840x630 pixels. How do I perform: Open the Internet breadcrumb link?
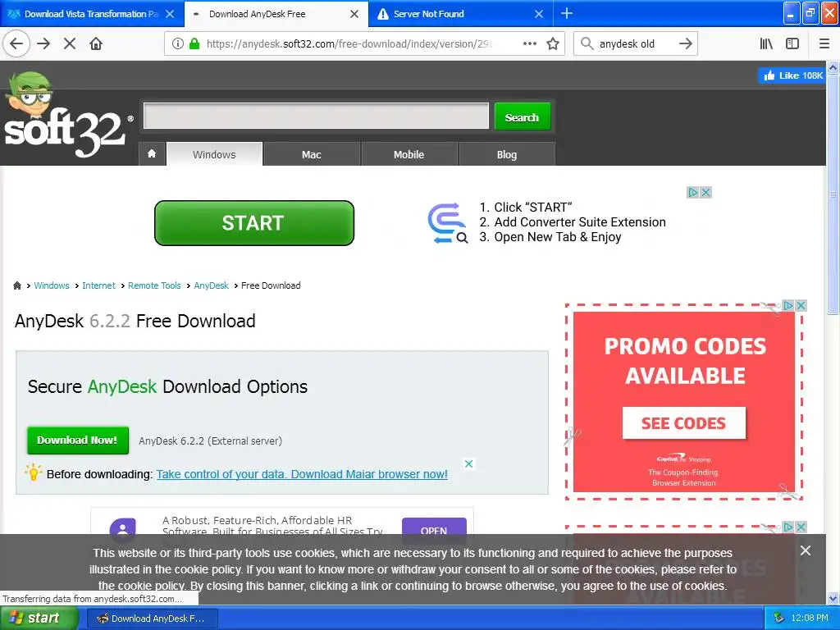point(98,285)
